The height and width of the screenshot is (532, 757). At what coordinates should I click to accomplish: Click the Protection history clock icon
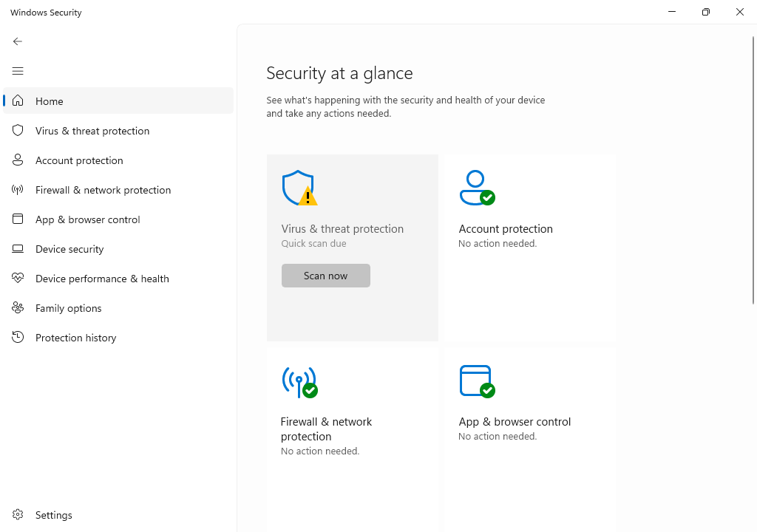pos(18,338)
